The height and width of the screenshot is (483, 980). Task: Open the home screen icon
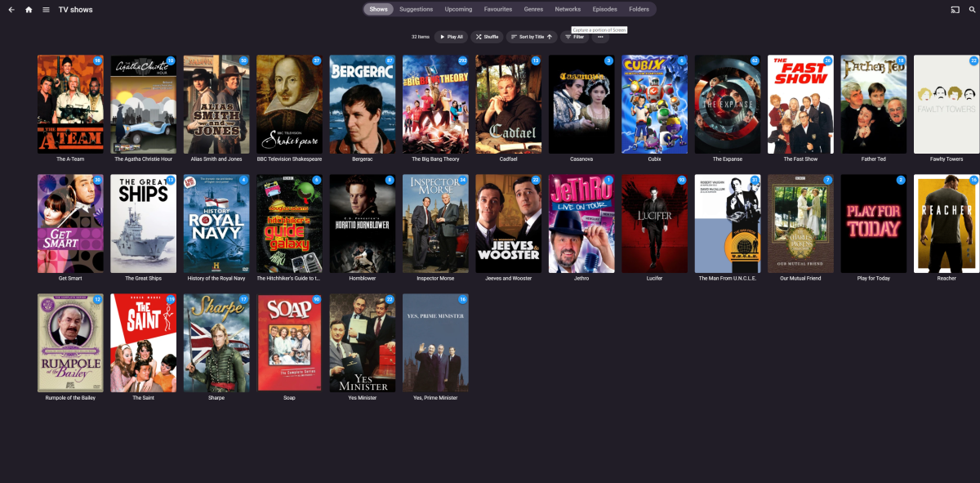coord(29,10)
